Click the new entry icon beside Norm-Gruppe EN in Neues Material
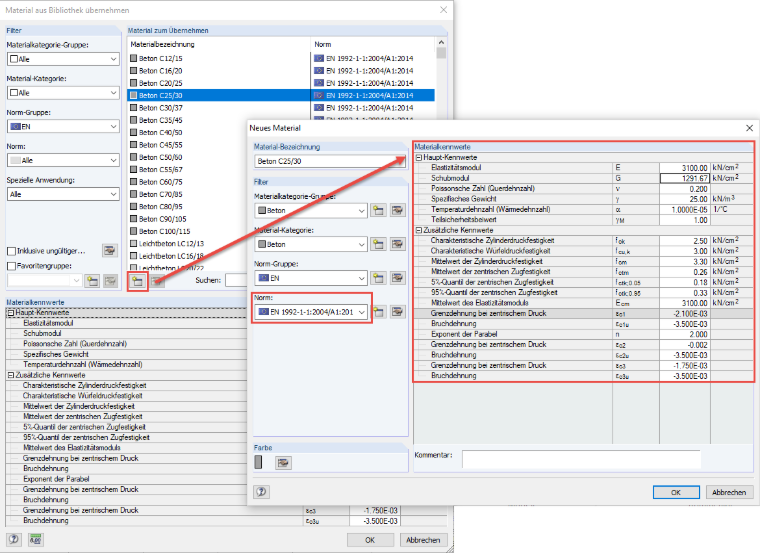This screenshot has width=760, height=553. click(378, 278)
